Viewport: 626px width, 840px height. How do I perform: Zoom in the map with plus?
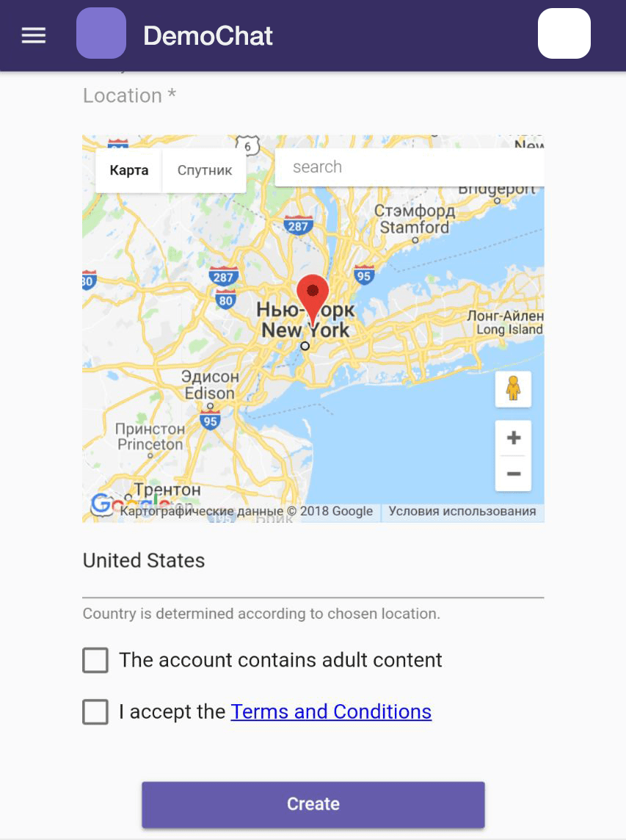[x=514, y=438]
